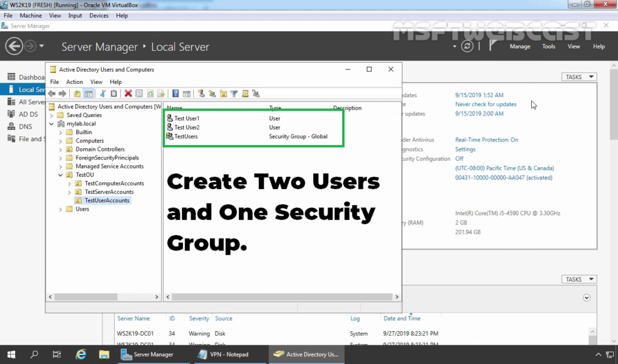Create a new organizational unit icon
The height and width of the screenshot is (364, 618).
(x=223, y=94)
